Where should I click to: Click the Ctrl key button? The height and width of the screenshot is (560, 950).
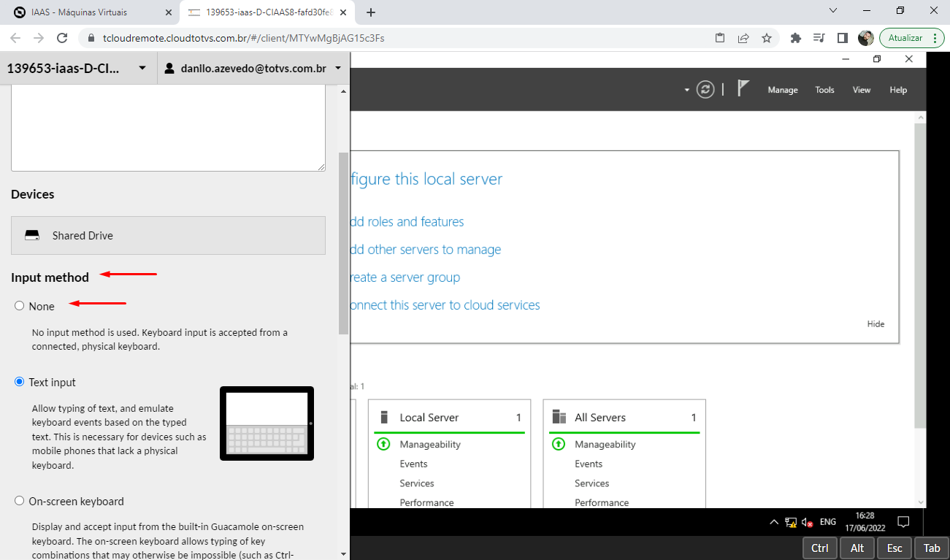(x=819, y=548)
